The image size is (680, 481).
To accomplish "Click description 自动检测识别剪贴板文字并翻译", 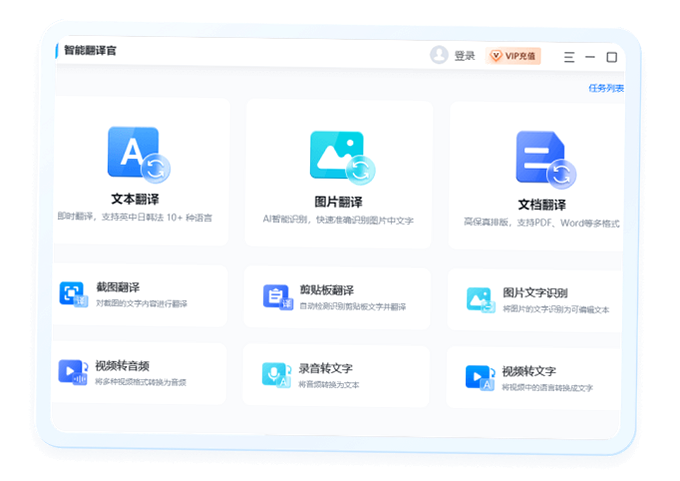I will [353, 306].
